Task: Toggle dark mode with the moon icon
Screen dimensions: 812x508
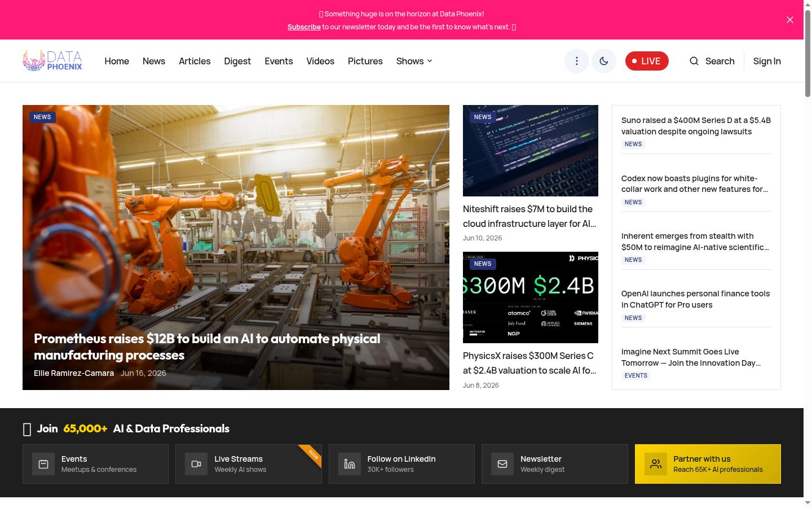Action: 603,61
